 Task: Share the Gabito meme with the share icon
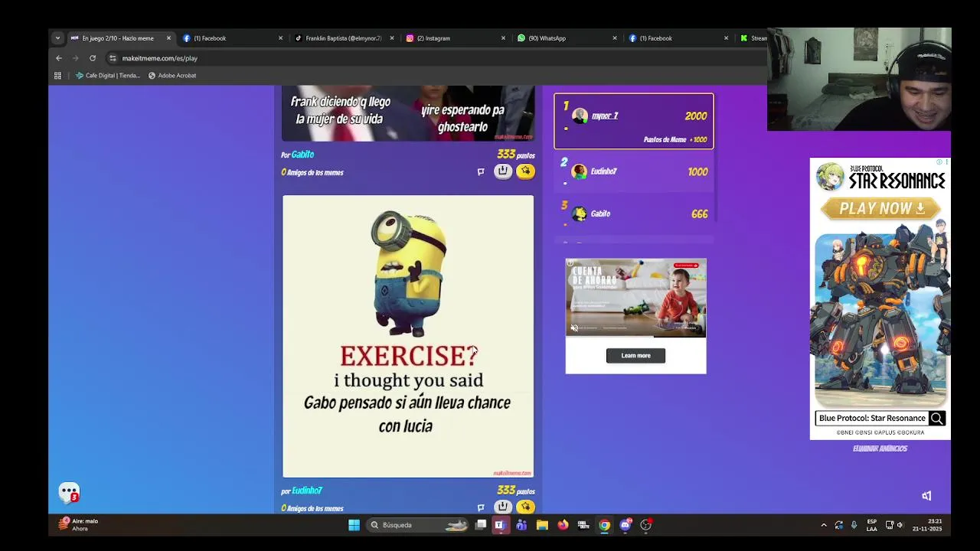(502, 171)
